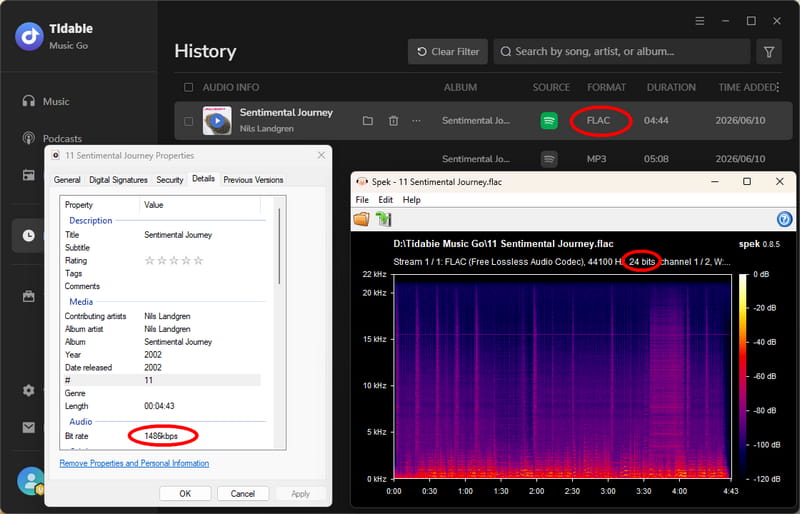Click Remove Properties and Personal Information link

(x=134, y=463)
